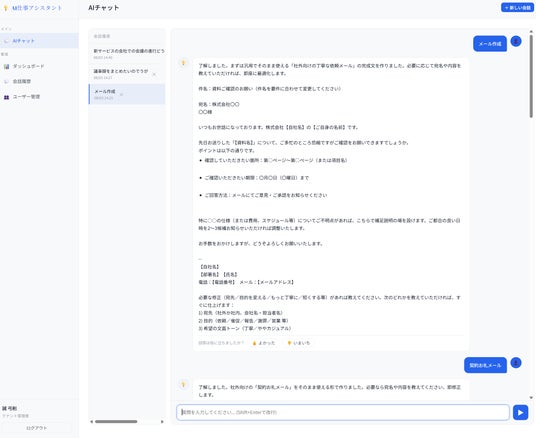Click the ログアウト button

click(x=37, y=428)
